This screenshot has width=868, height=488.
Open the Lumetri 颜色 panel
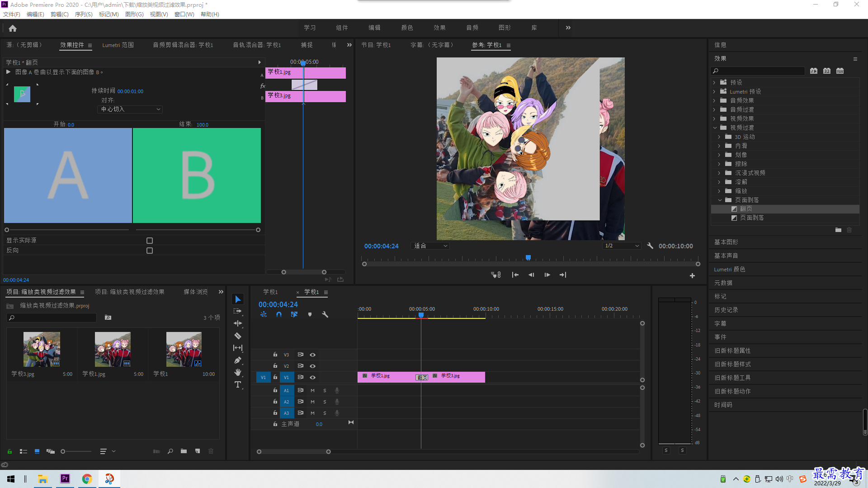pos(730,269)
